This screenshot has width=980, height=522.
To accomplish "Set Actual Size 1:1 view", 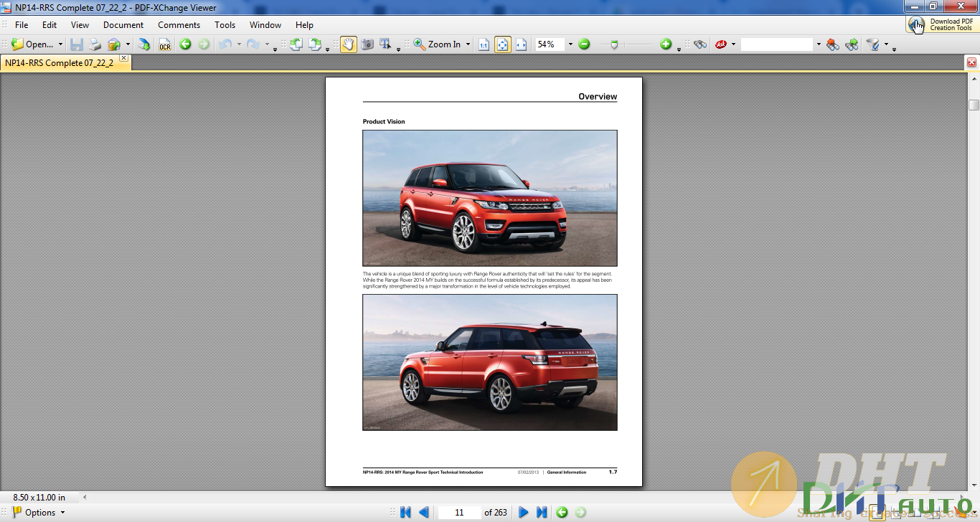I will [x=484, y=44].
